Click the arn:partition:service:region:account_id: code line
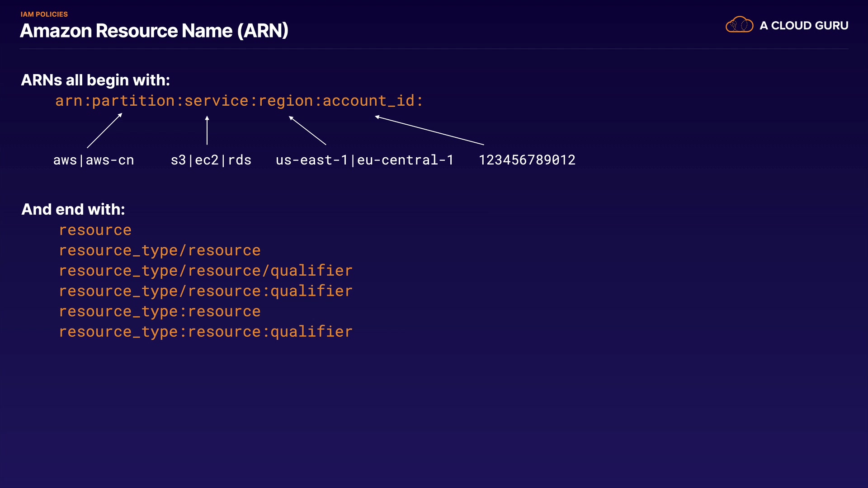Image resolution: width=868 pixels, height=488 pixels. click(x=239, y=101)
